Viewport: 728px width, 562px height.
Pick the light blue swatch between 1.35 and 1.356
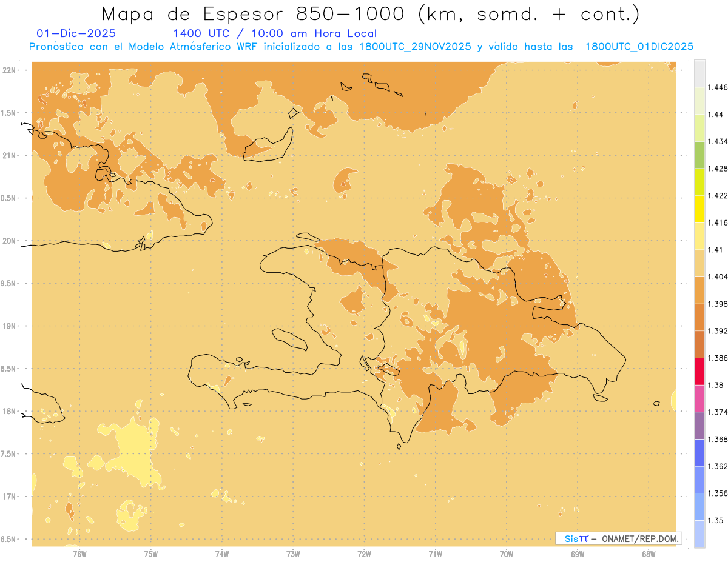[x=699, y=507]
